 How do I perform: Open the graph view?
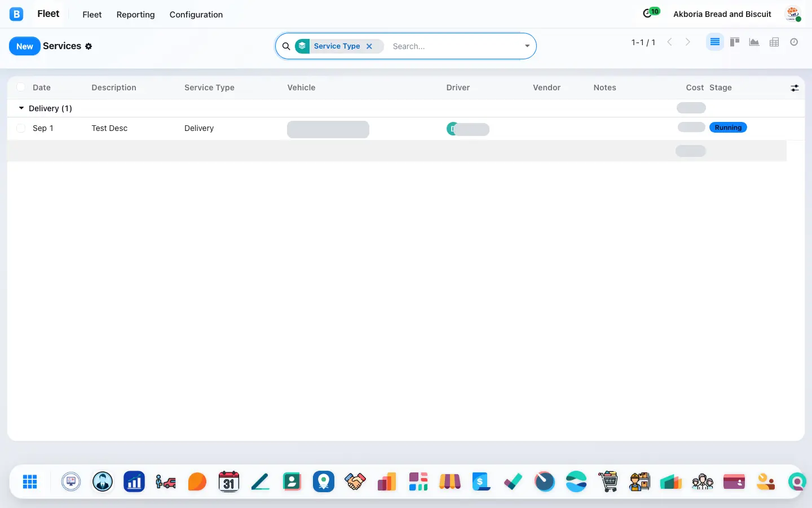(754, 42)
